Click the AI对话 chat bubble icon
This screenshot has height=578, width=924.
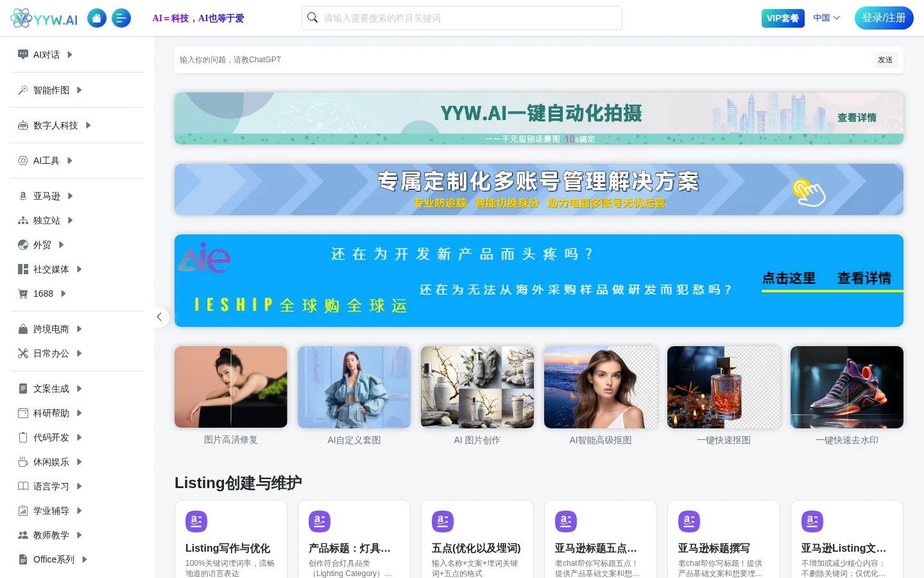[23, 55]
